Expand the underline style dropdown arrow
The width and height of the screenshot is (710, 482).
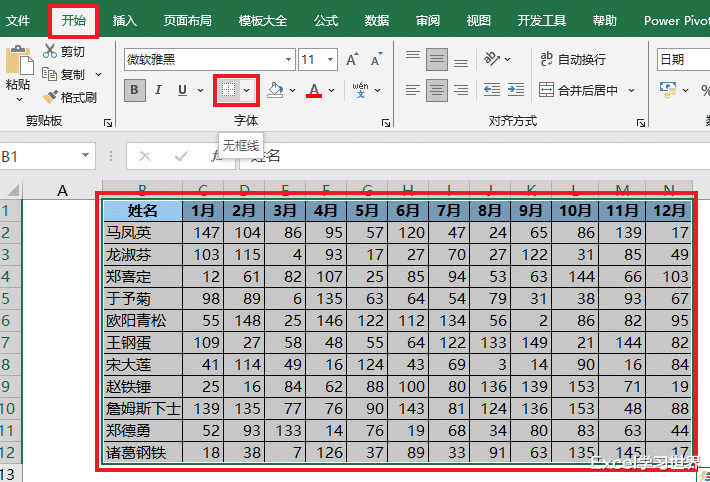[x=201, y=91]
